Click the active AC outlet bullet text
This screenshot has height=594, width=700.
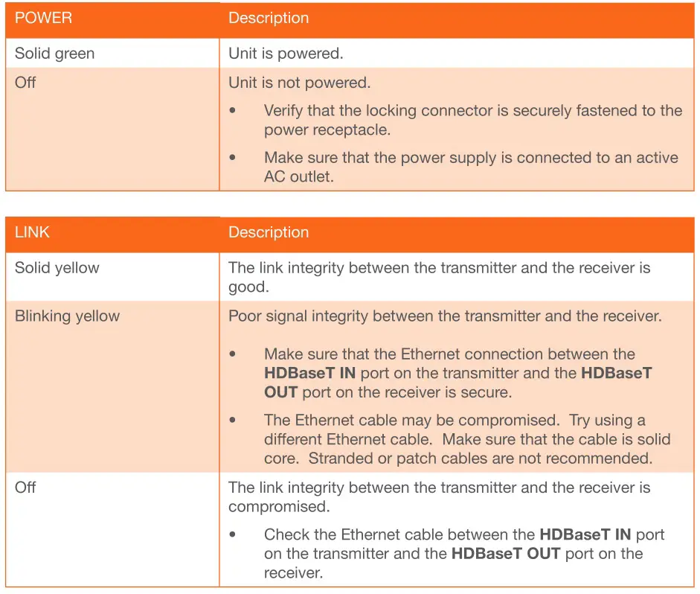470,167
